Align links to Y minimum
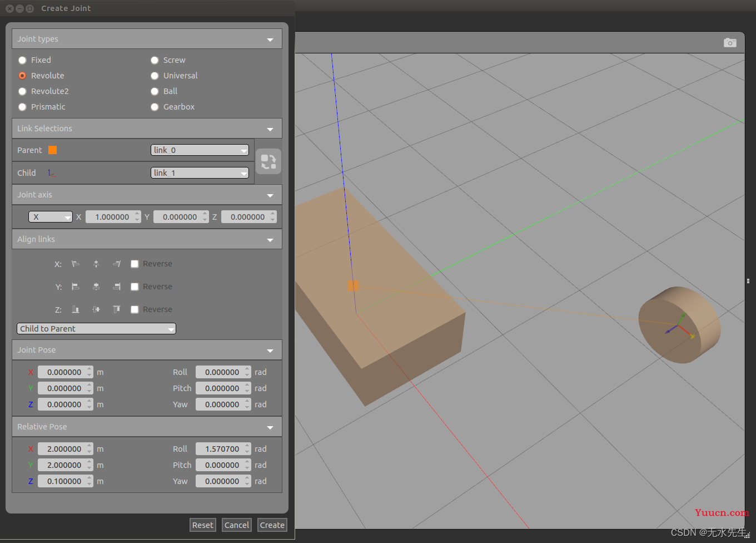Screen dimensions: 756x543 [76, 287]
